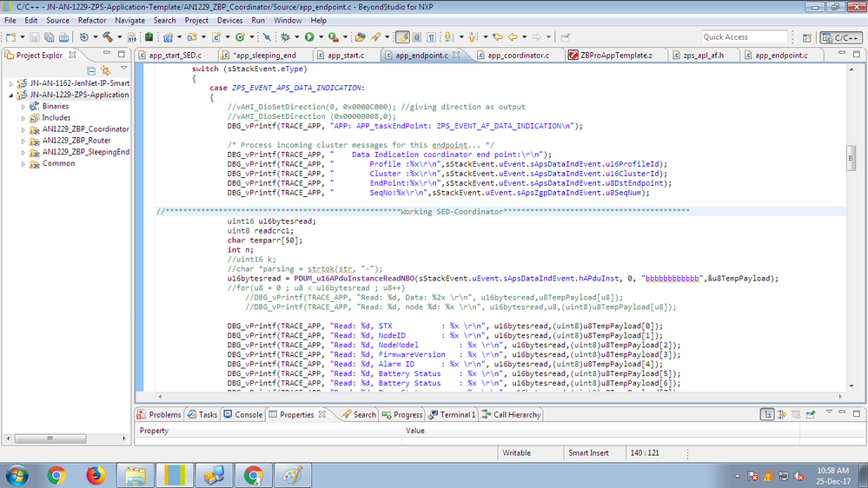Open the Run button dropdown arrow

tap(321, 37)
